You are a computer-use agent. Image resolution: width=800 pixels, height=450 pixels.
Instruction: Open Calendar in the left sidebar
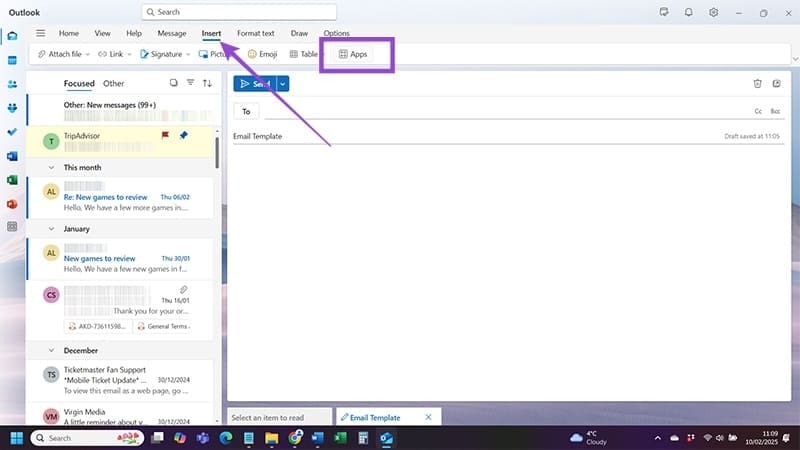(12, 60)
